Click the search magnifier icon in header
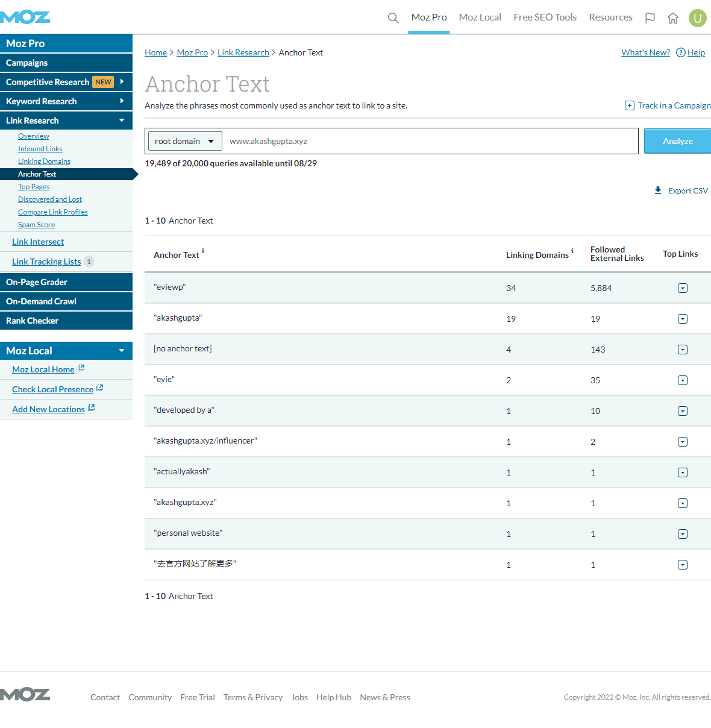Screen dimensions: 711x728 pyautogui.click(x=393, y=18)
